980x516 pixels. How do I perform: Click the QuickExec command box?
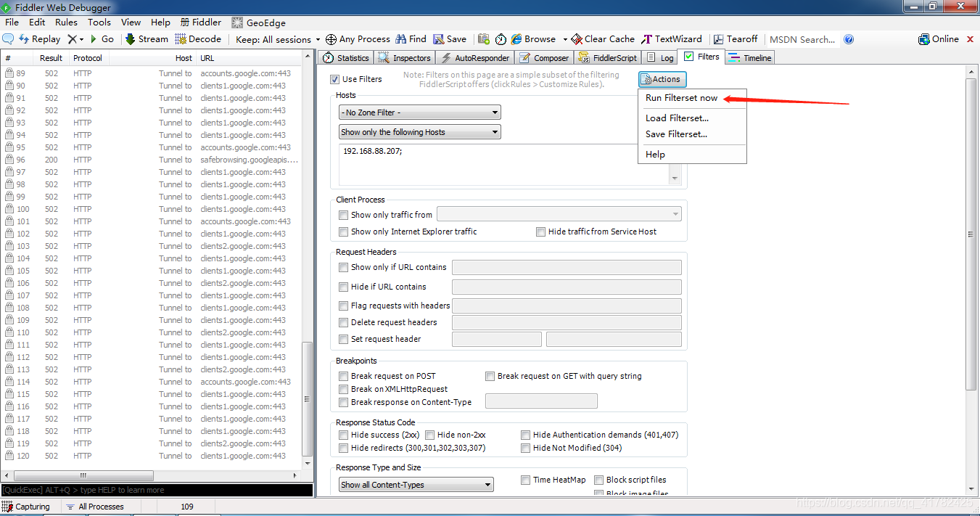[x=157, y=490]
